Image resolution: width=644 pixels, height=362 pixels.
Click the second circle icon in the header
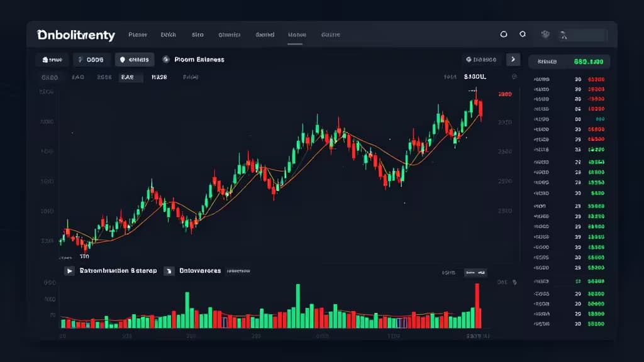523,34
